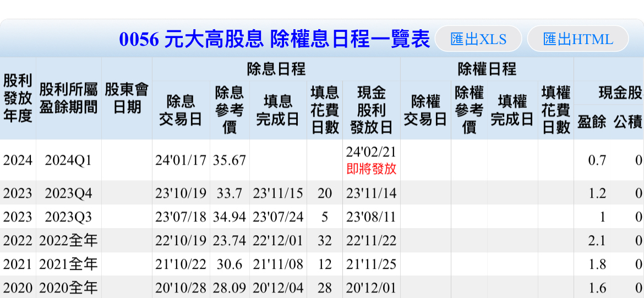Click the 填權花費日數 column header
Image resolution: width=644 pixels, height=298 pixels.
(x=555, y=110)
